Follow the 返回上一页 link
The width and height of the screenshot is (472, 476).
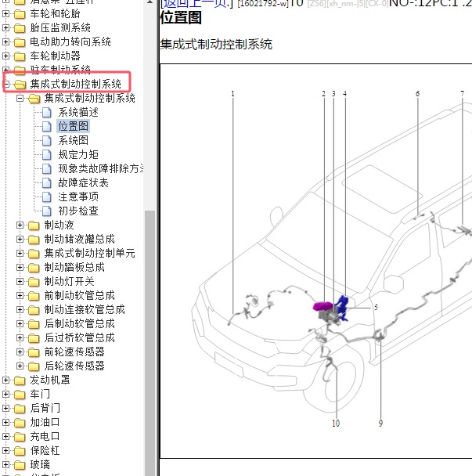pos(196,4)
